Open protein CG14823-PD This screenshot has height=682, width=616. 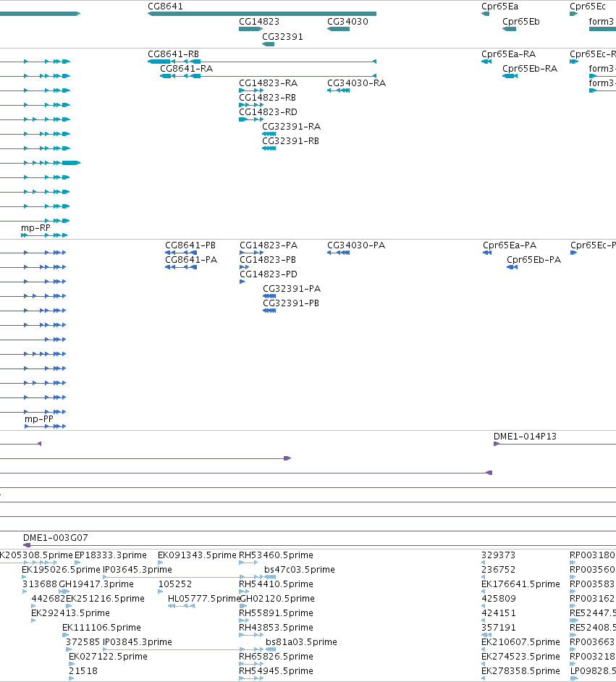(x=269, y=274)
